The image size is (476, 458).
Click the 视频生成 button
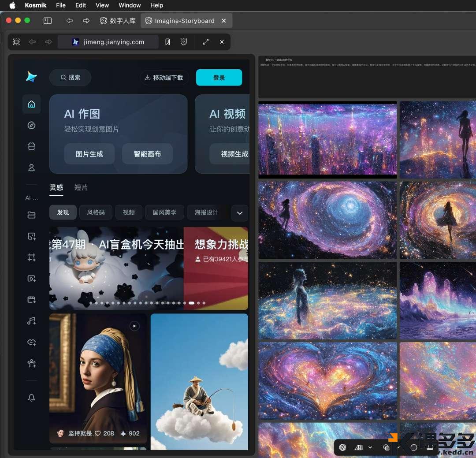pos(230,154)
